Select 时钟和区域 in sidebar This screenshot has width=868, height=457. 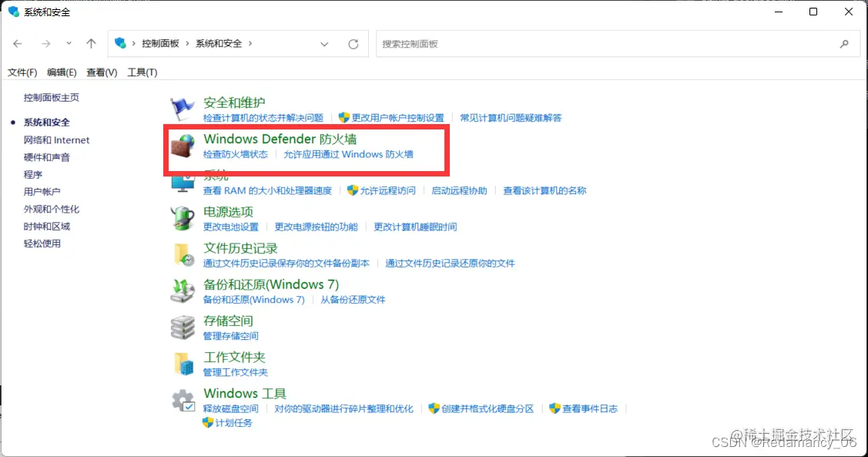46,226
